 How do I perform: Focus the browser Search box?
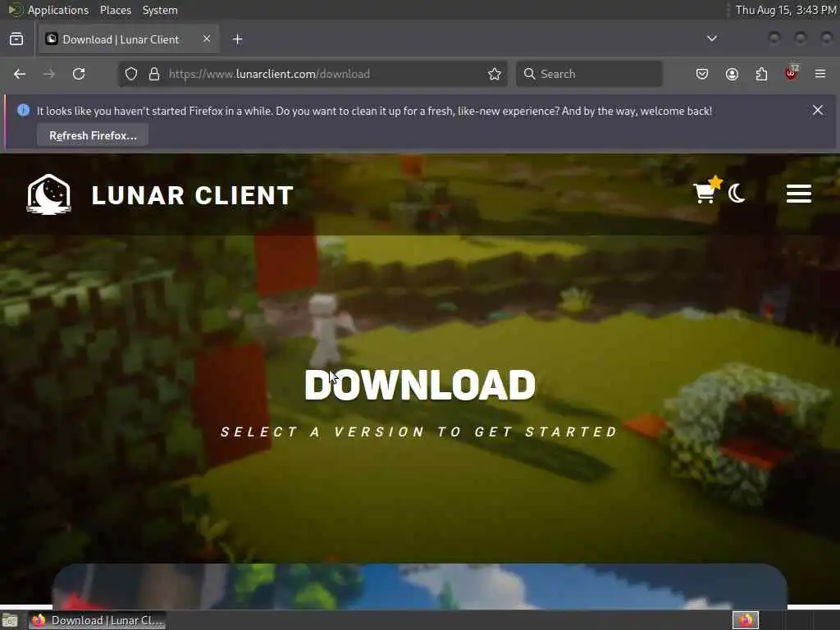point(589,74)
